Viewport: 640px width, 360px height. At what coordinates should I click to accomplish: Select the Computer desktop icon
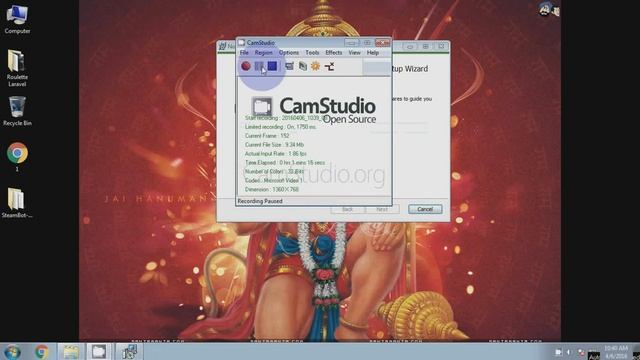pos(17,19)
